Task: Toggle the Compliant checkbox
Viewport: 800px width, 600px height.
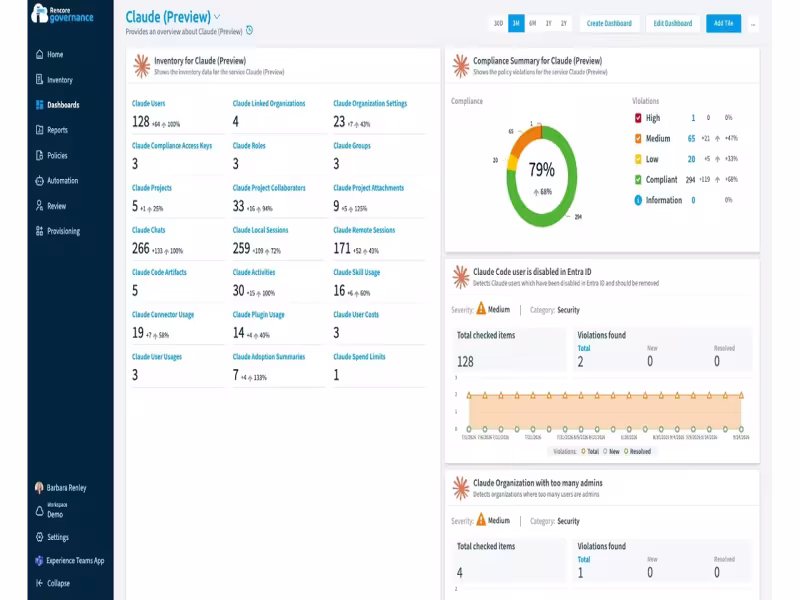Action: click(638, 180)
